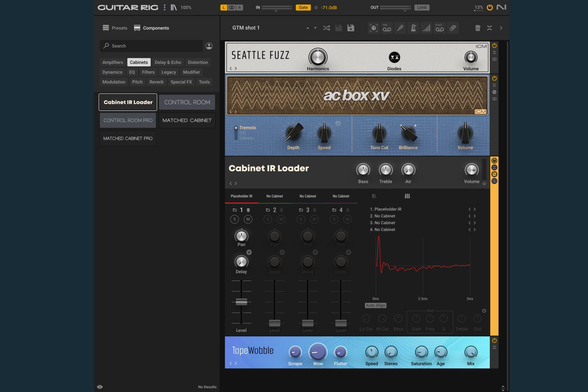Open the level meter icon in the toolbar

pyautogui.click(x=426, y=28)
